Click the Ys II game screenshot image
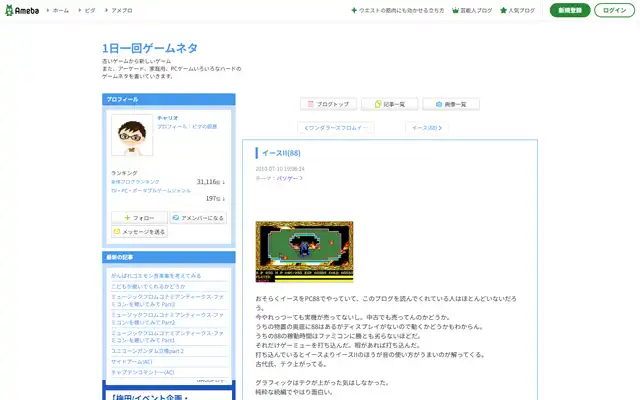The width and height of the screenshot is (640, 400). point(304,252)
